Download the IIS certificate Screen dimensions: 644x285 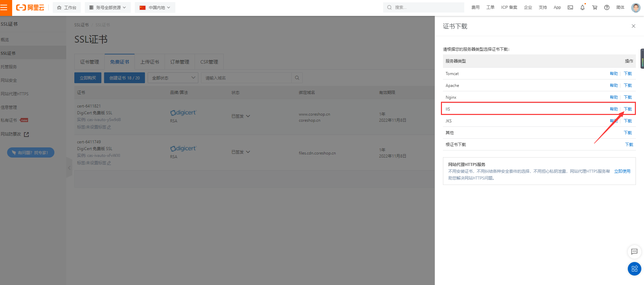click(x=628, y=109)
